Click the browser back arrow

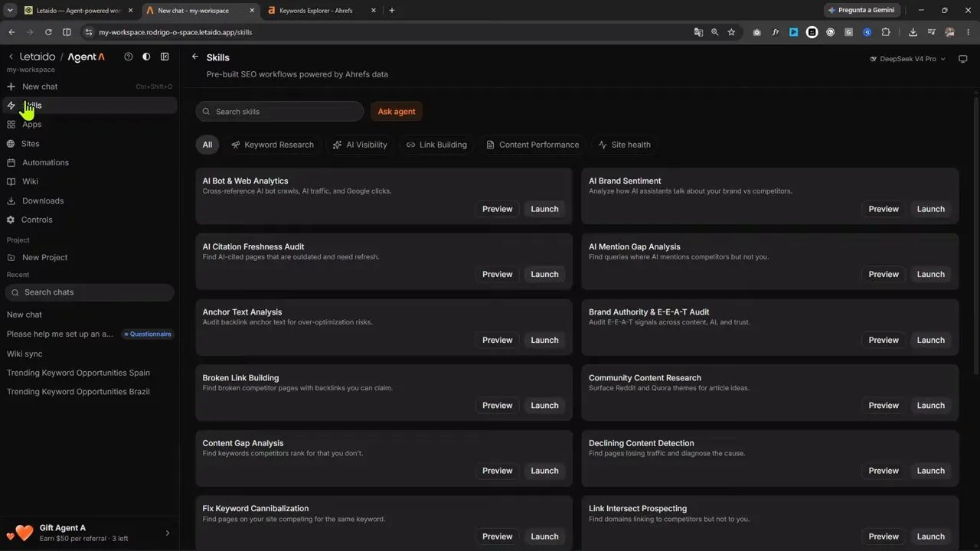tap(11, 32)
